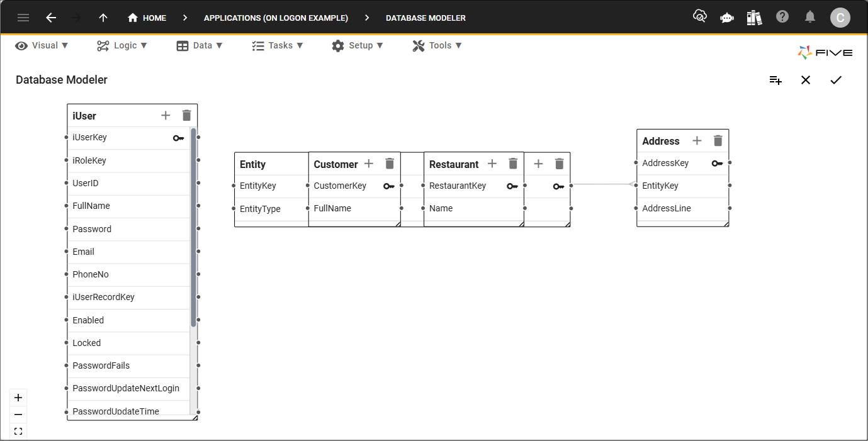The width and height of the screenshot is (868, 441).
Task: Go back with the left arrow
Action: tap(51, 18)
